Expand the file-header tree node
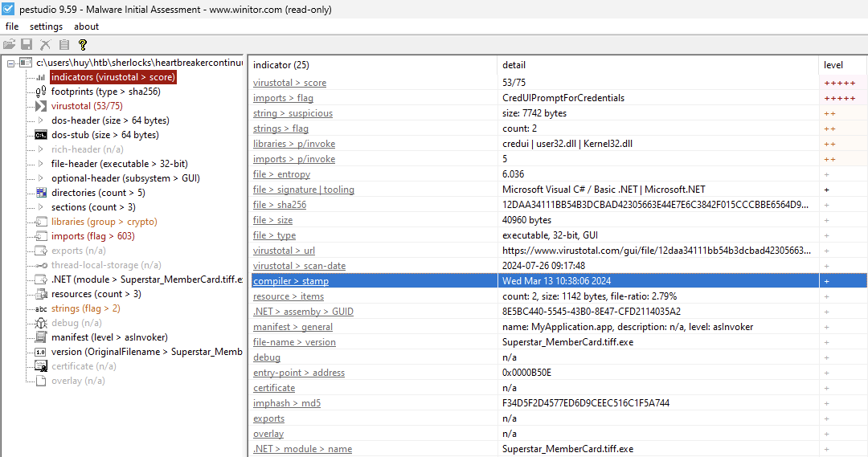The height and width of the screenshot is (457, 868). click(41, 164)
